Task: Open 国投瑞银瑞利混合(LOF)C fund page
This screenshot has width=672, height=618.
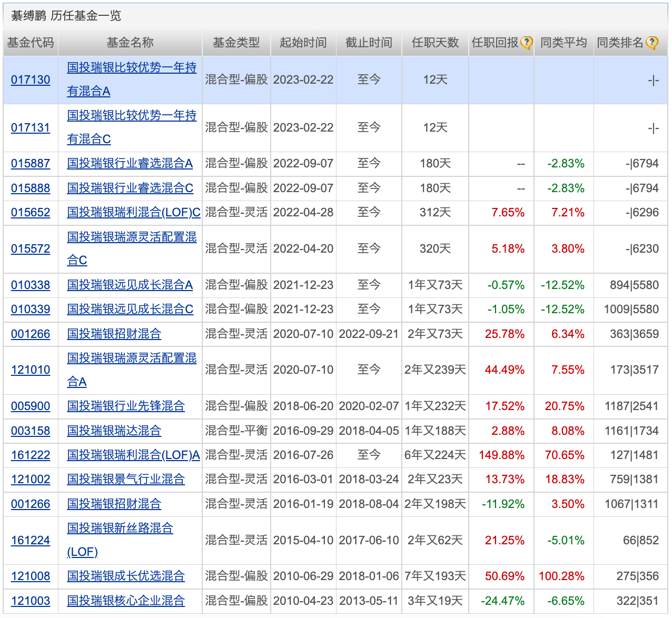Action: (x=134, y=213)
